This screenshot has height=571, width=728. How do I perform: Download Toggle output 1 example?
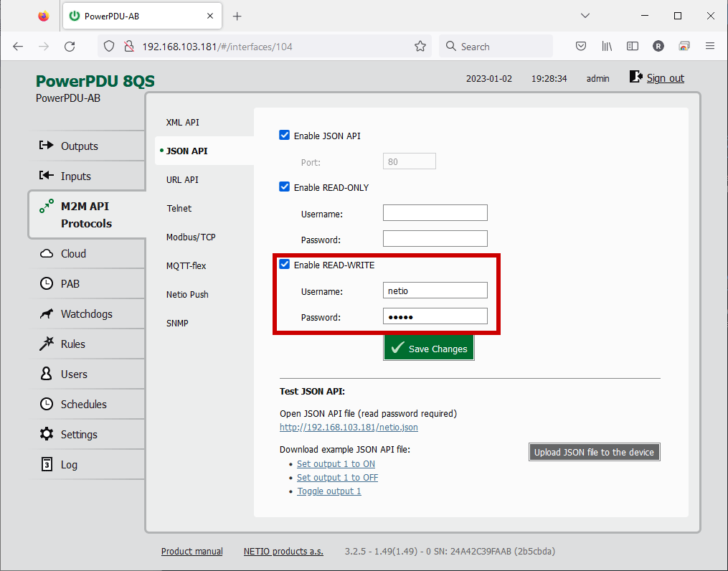click(328, 491)
